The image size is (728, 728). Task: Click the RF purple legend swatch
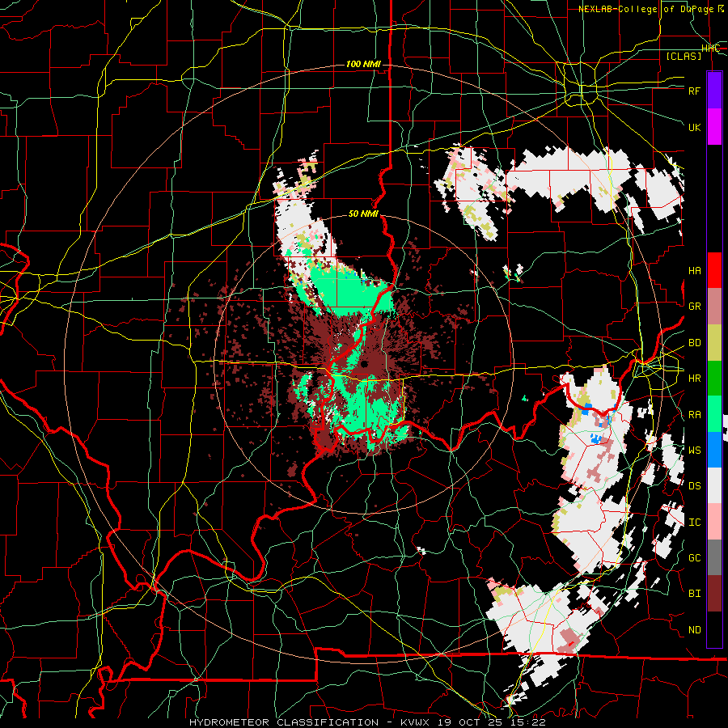click(714, 91)
